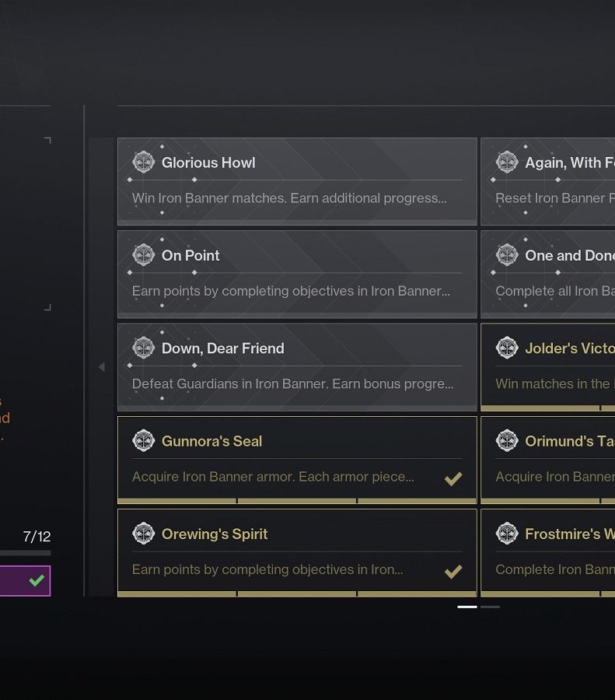This screenshot has height=700, width=615.
Task: Switch to the second page indicator
Action: [490, 607]
